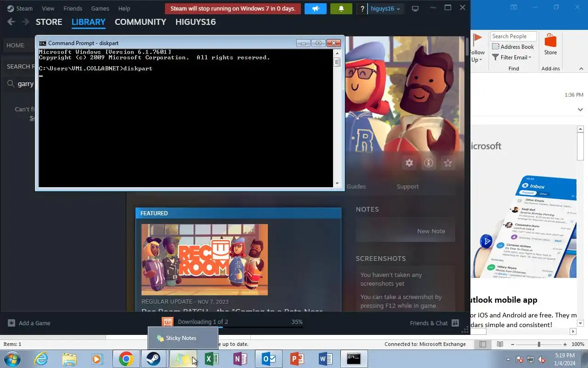Open the Rec Room featured update thumbnail
Image resolution: width=588 pixels, height=368 pixels.
pyautogui.click(x=204, y=259)
